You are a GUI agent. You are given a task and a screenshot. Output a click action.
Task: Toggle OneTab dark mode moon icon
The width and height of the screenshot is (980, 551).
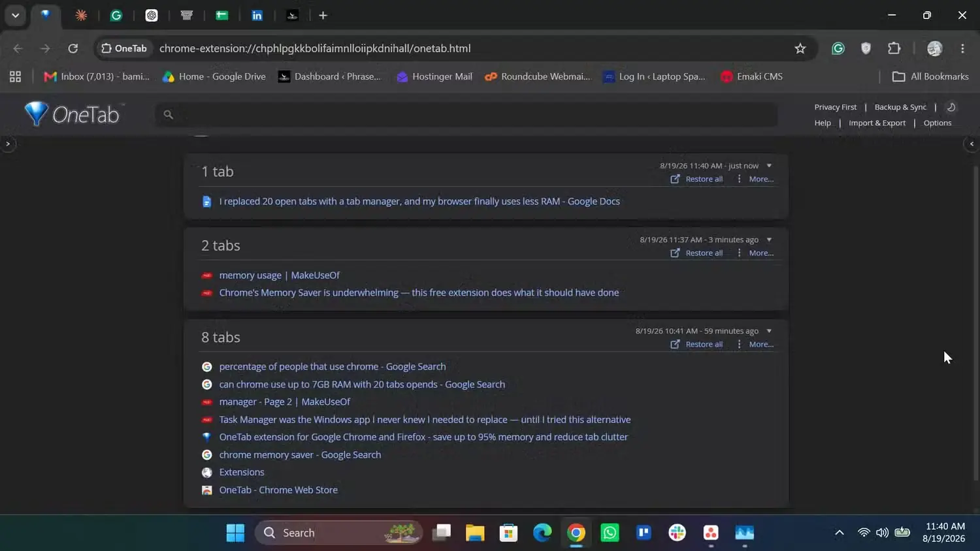tap(951, 107)
